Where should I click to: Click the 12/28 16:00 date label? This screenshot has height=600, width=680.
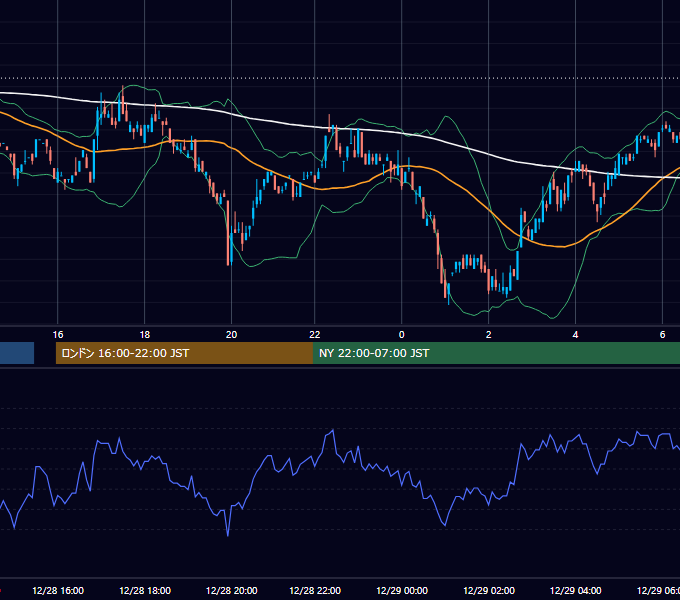click(x=58, y=590)
